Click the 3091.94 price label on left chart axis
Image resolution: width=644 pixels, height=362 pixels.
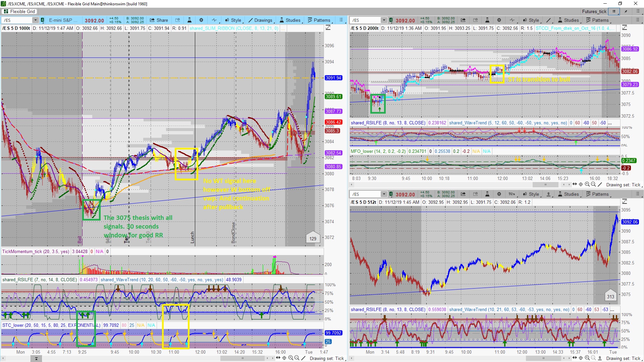(x=333, y=78)
